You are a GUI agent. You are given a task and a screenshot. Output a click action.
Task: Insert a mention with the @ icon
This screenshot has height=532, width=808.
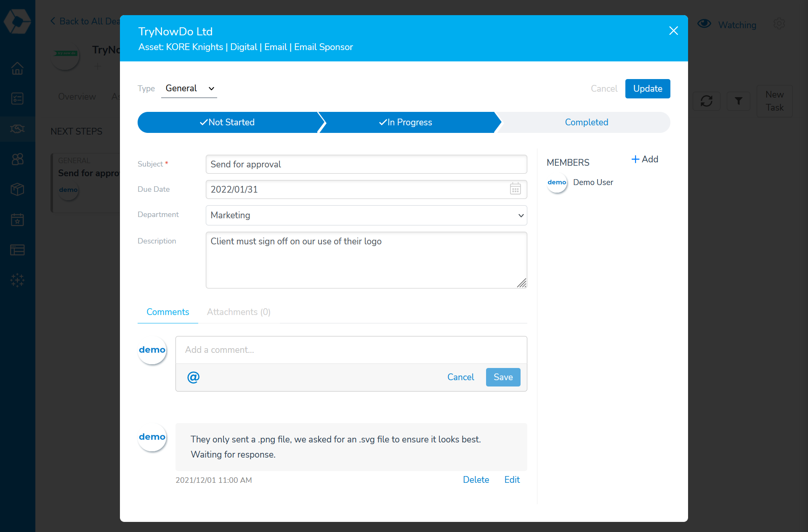(193, 377)
